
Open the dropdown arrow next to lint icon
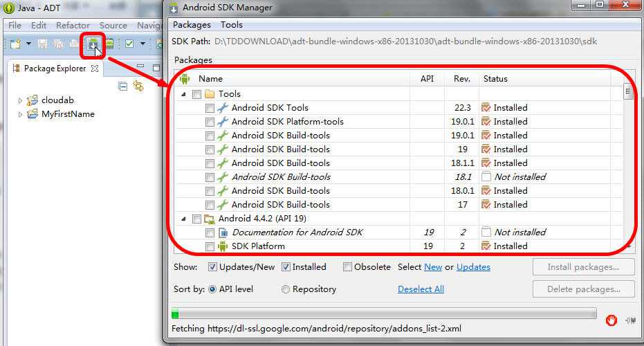(x=142, y=44)
